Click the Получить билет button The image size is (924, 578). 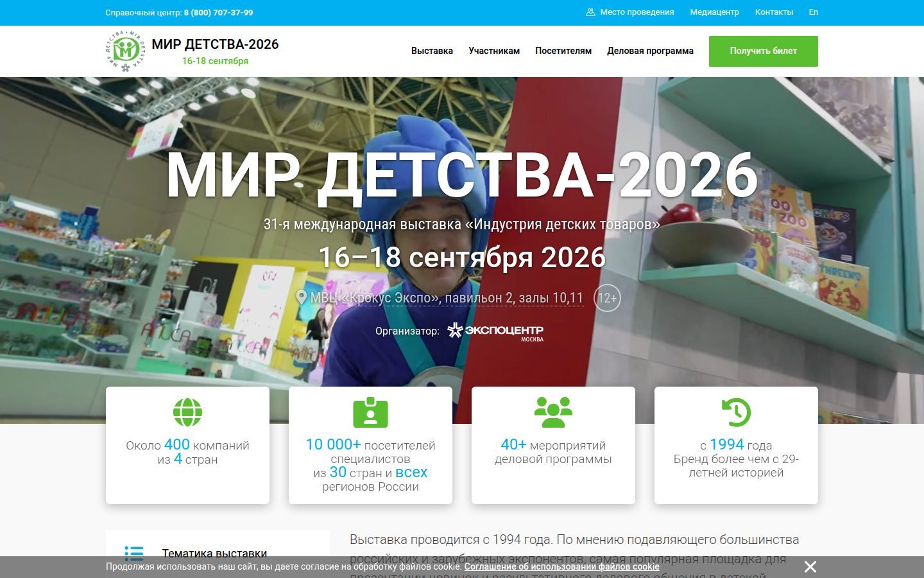(x=764, y=51)
